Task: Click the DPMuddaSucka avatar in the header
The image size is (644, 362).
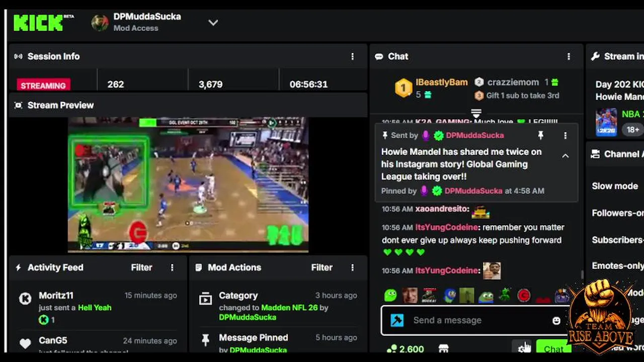Action: pos(100,23)
